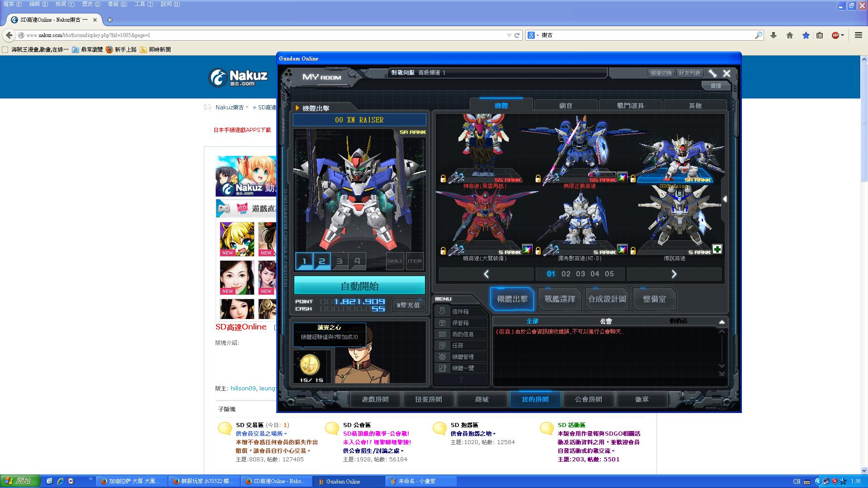Expand the chat panel up arrow
Screen dimensions: 868x488
pos(722,322)
